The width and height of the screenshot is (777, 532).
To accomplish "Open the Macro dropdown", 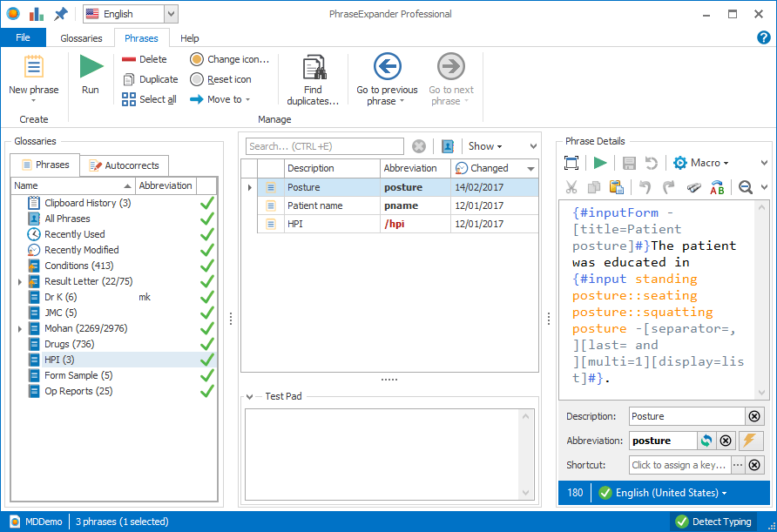I will point(700,163).
